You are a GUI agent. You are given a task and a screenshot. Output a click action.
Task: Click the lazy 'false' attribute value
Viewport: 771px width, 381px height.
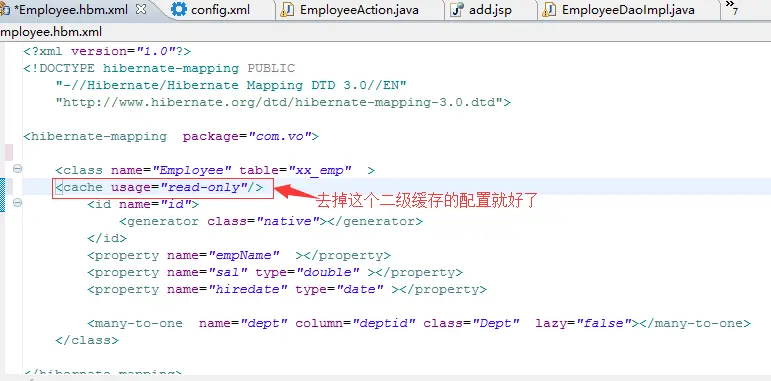click(604, 323)
